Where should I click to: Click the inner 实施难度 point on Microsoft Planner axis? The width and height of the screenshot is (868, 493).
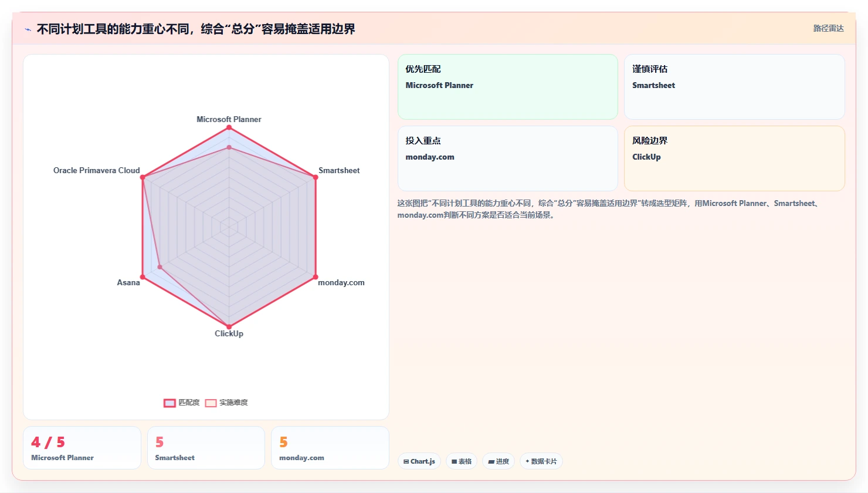click(229, 147)
